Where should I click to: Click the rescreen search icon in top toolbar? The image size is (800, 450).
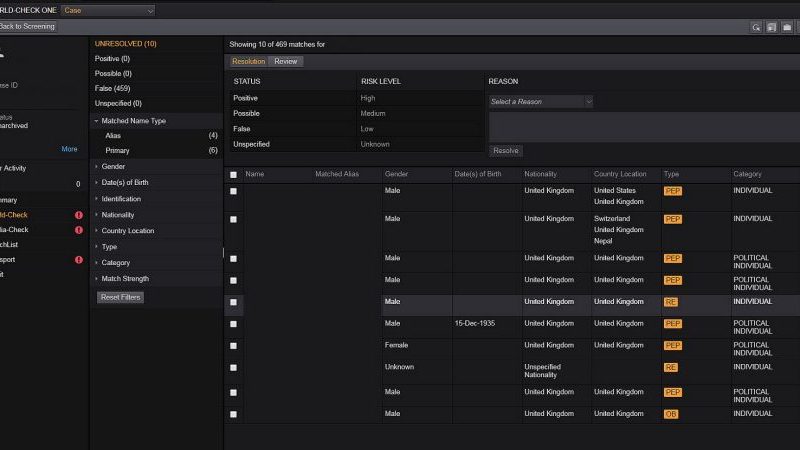point(757,27)
